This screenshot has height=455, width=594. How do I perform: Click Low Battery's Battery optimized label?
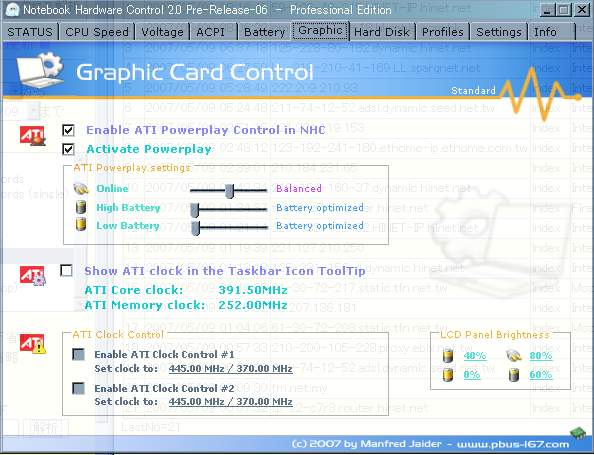pyautogui.click(x=320, y=226)
